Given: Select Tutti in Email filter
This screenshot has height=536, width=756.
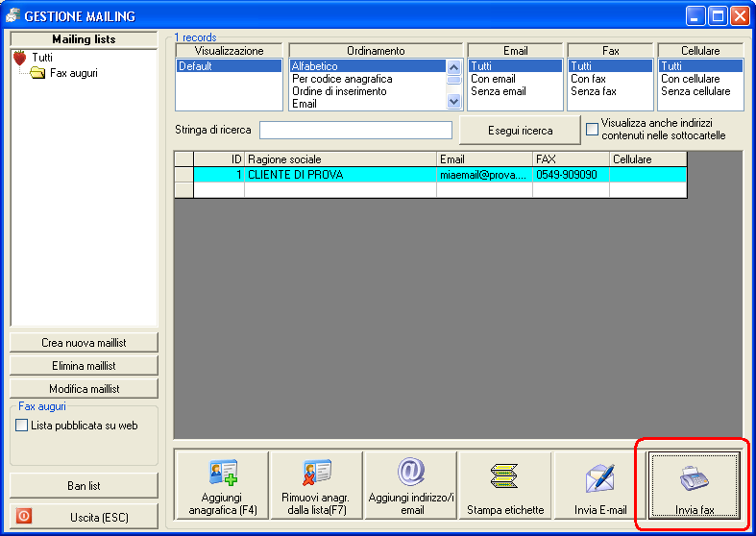Looking at the screenshot, I should point(515,66).
